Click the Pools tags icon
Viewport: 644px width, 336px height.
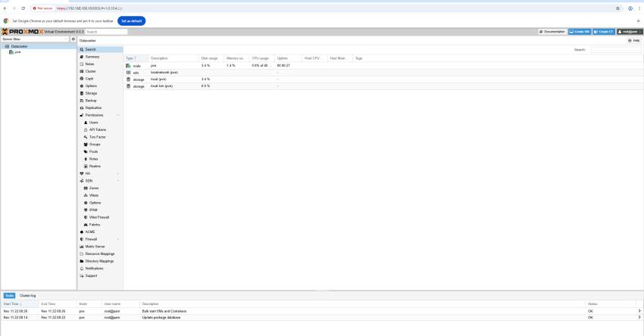coord(86,152)
